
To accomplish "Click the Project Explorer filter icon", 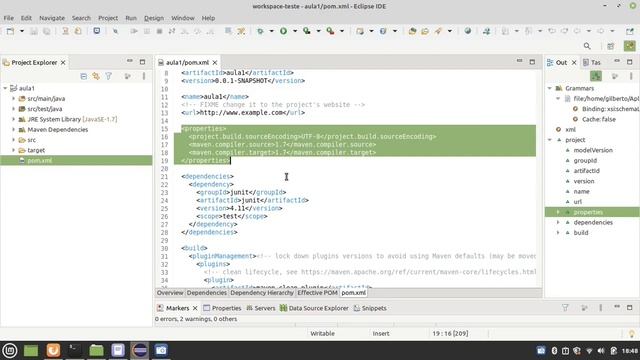I will click(109, 76).
